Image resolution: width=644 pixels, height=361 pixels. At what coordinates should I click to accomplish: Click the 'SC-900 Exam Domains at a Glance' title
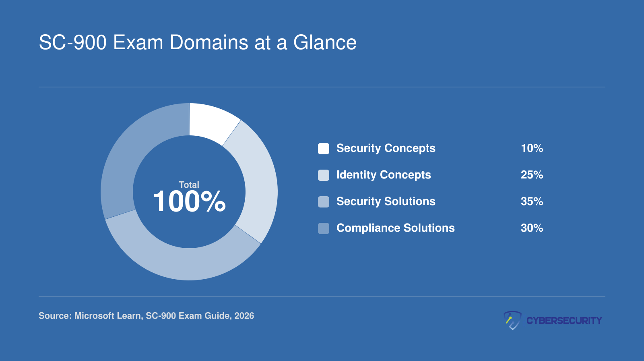(x=198, y=42)
